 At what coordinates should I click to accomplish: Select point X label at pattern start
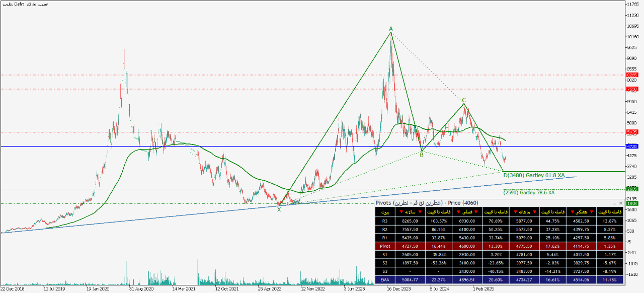pyautogui.click(x=279, y=209)
